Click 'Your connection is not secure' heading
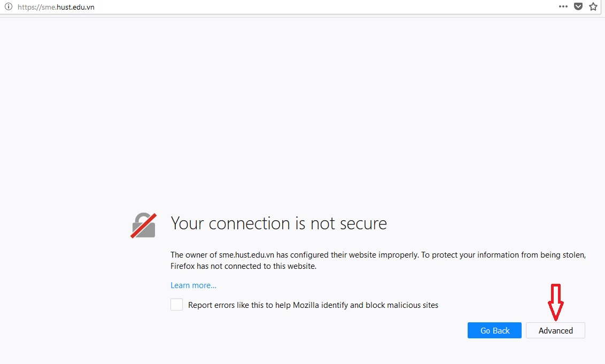The image size is (605, 364). pyautogui.click(x=278, y=223)
